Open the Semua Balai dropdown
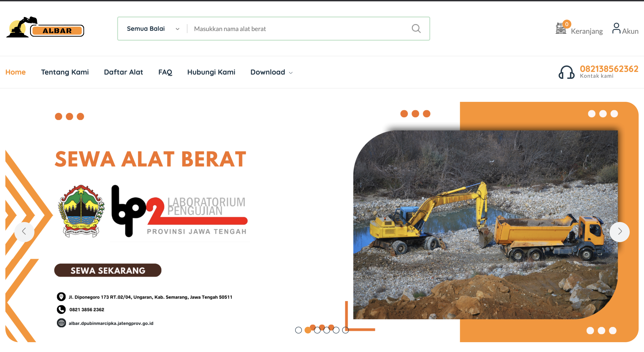Image resolution: width=644 pixels, height=352 pixels. coord(146,29)
